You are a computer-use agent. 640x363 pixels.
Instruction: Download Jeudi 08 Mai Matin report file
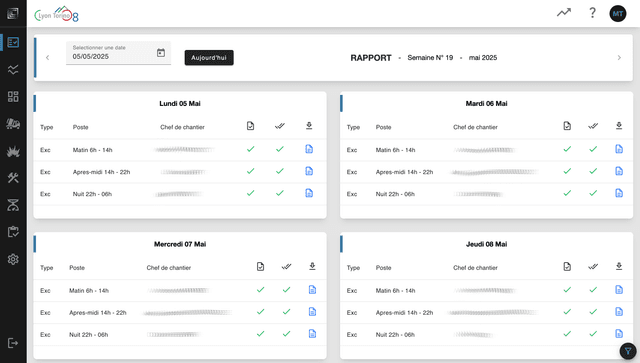point(619,290)
